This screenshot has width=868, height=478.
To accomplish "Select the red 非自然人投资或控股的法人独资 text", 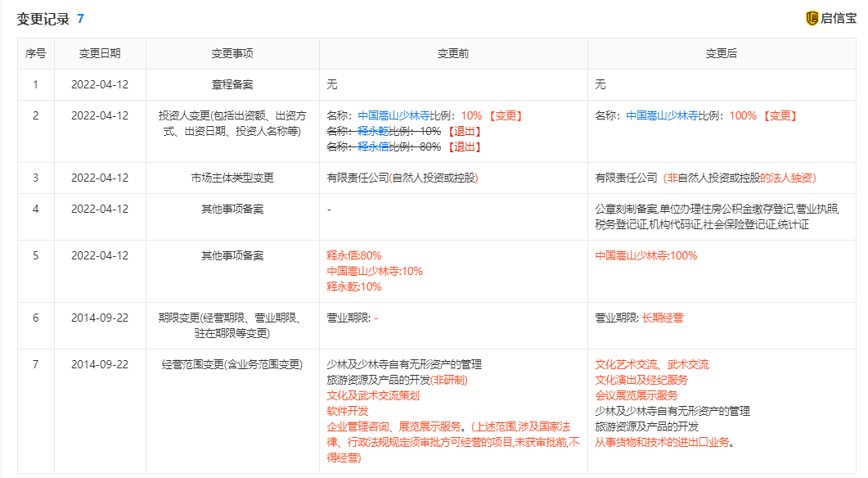I will 740,178.
